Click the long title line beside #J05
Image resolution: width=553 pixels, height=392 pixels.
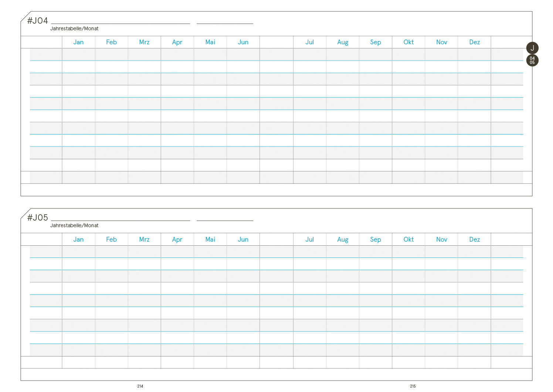[121, 221]
